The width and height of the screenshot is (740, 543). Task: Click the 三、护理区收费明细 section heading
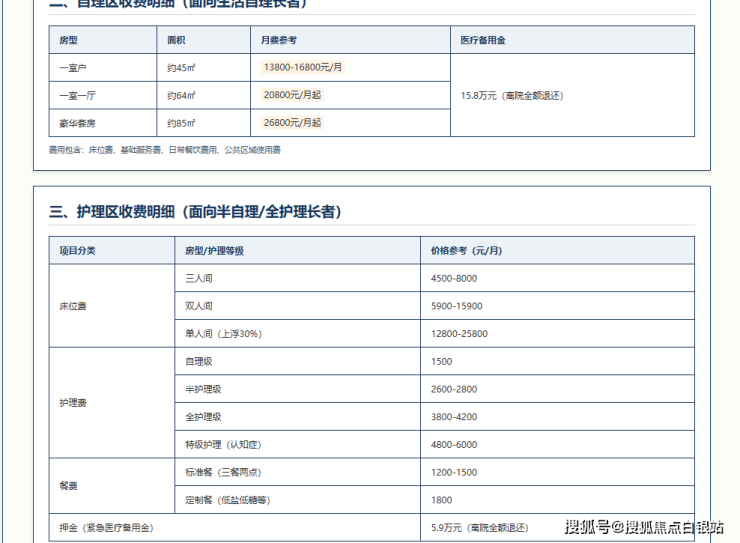pos(195,212)
